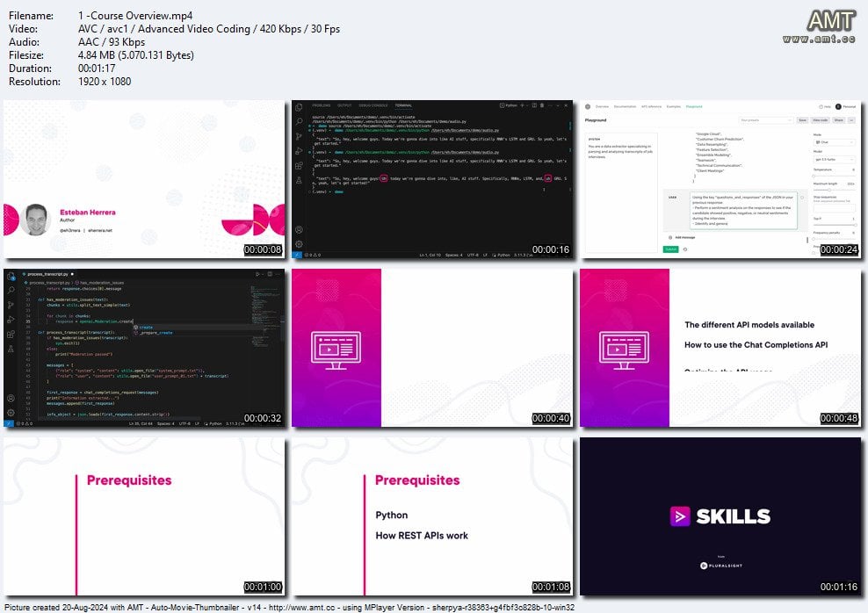Click Python language status in 00:00:32 thumbnail
Viewport: 868px width, 613px height.
pos(215,423)
